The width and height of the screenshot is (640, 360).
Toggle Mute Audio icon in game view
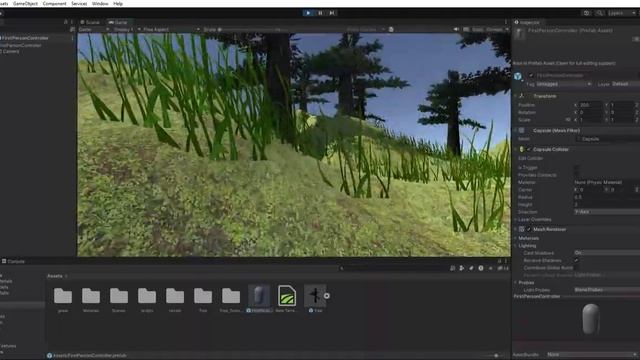[456, 29]
